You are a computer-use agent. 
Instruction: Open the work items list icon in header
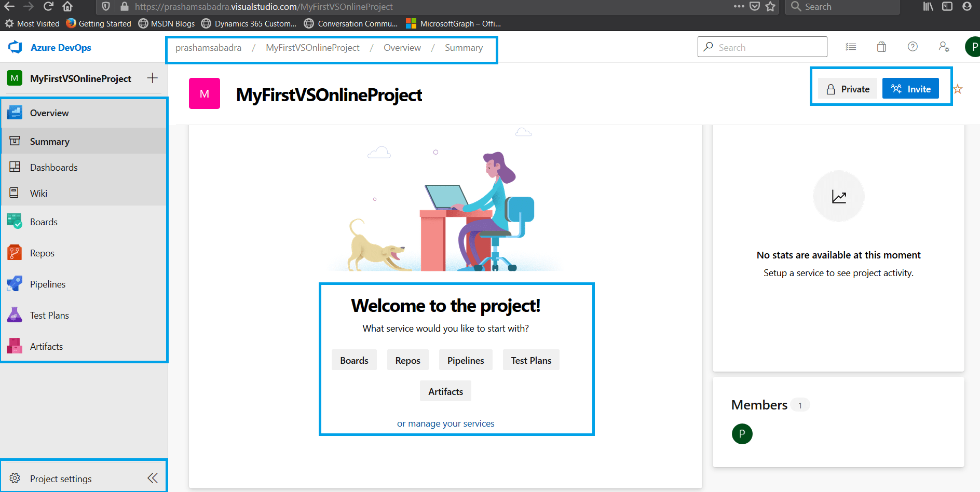(x=851, y=47)
